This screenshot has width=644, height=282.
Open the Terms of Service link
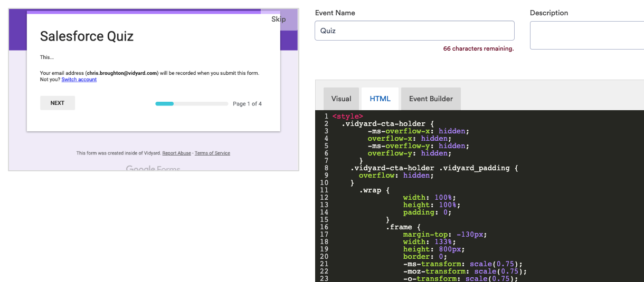click(212, 153)
